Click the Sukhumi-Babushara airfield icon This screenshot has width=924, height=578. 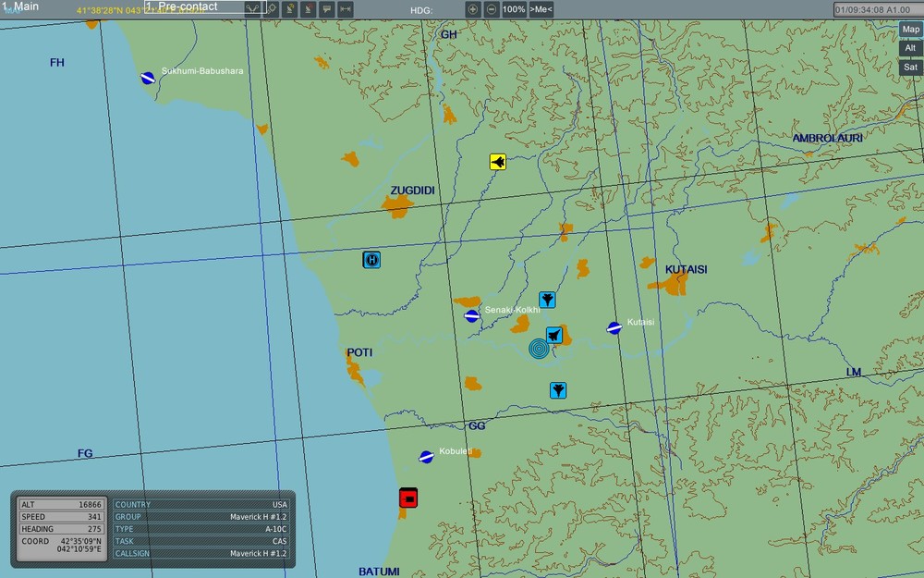[148, 79]
